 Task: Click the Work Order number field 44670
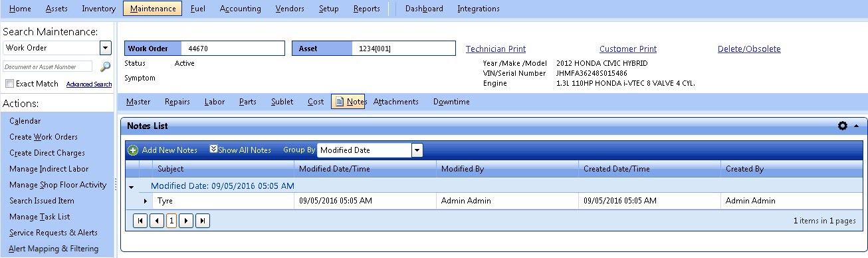[x=234, y=49]
